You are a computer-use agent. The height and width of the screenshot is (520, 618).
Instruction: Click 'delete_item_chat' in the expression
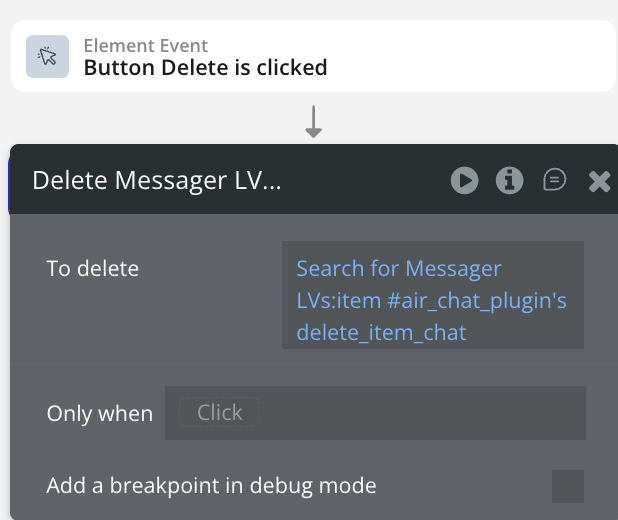click(x=381, y=332)
